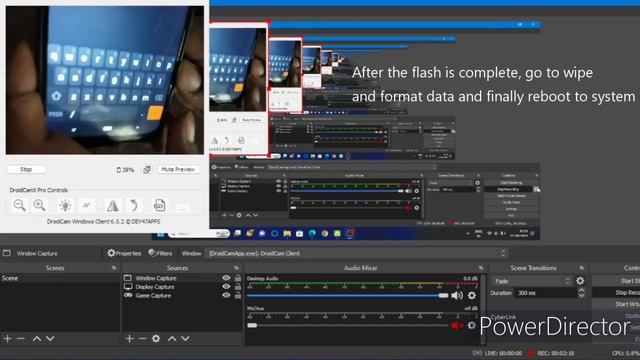Unmute Mic/Aux red speaker icon
The height and width of the screenshot is (360, 640).
457,325
